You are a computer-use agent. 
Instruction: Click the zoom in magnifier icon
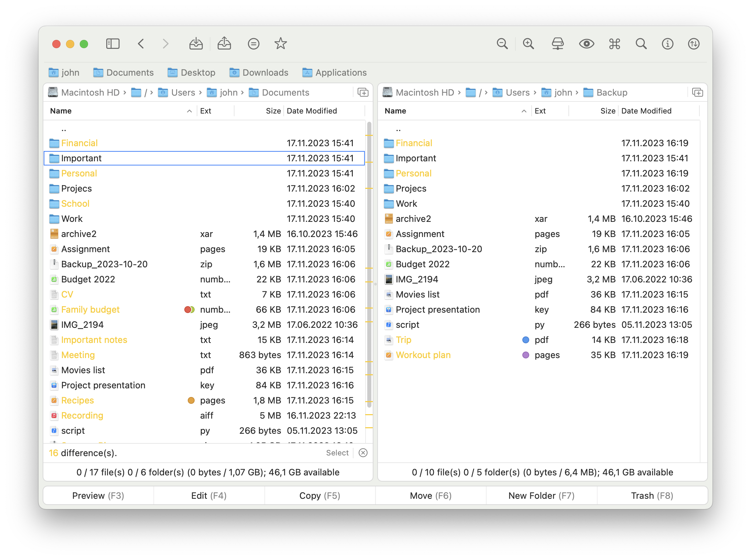pos(529,44)
